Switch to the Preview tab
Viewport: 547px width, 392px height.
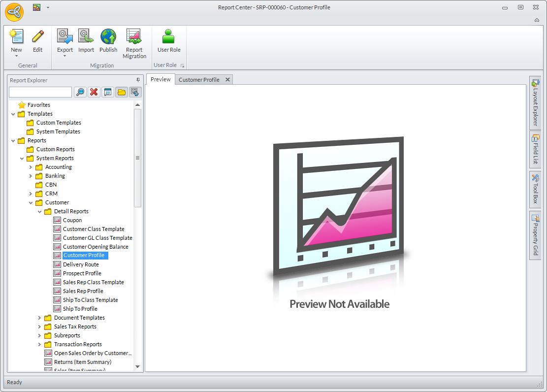click(161, 79)
